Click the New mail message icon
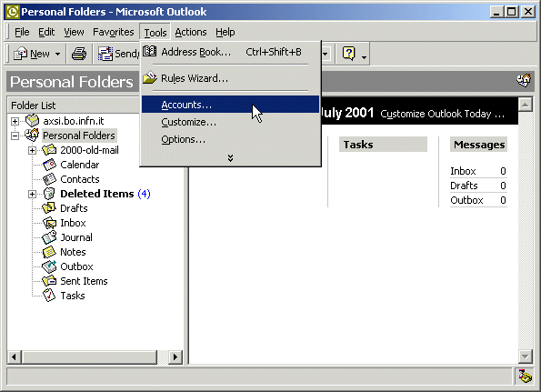The height and width of the screenshot is (392, 541). pyautogui.click(x=20, y=54)
